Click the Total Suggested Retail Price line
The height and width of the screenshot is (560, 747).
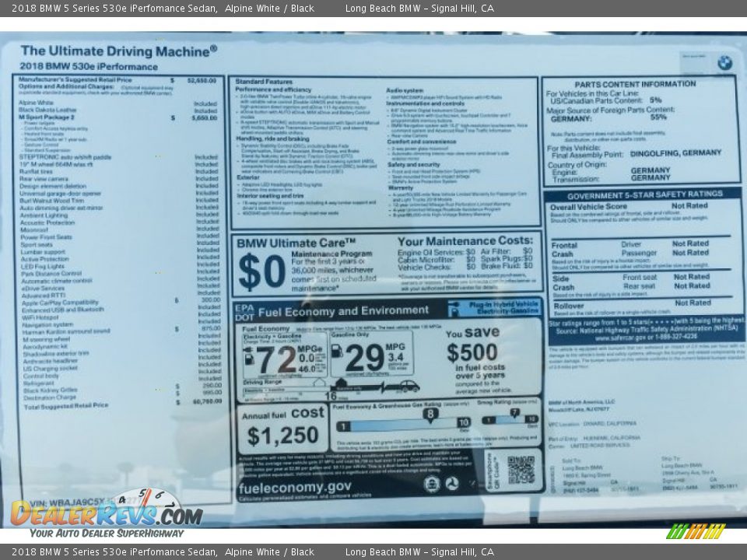tap(66, 407)
